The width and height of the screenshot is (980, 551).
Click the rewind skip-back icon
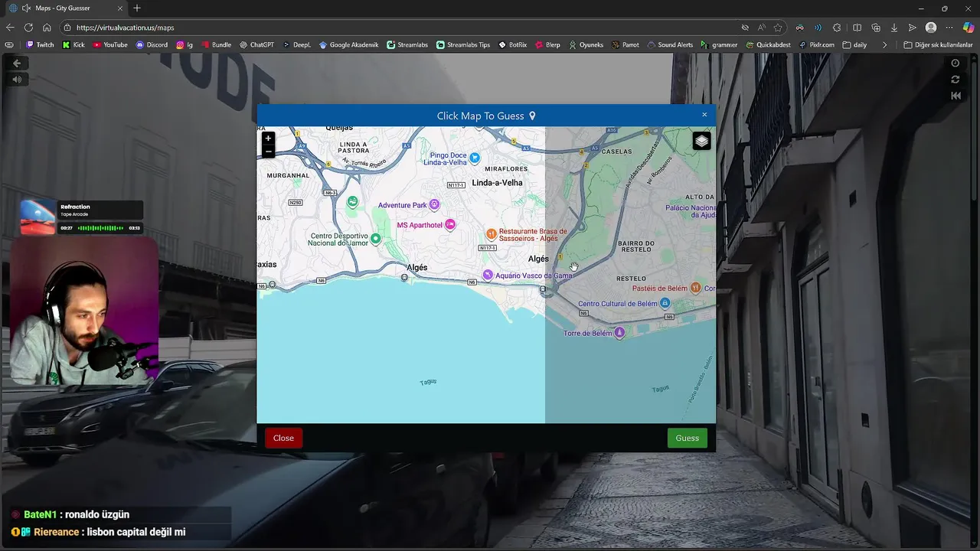point(955,96)
